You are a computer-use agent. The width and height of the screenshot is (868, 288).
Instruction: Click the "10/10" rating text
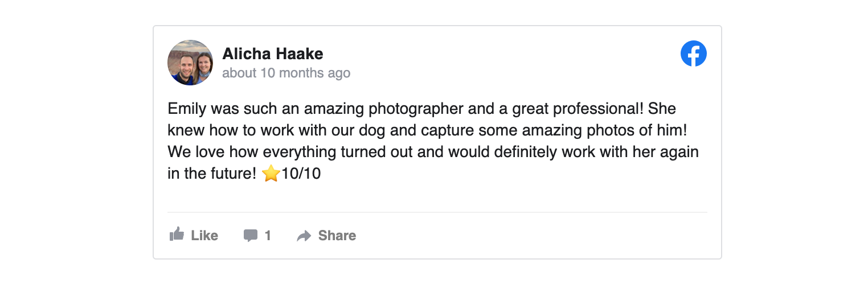[x=301, y=174]
